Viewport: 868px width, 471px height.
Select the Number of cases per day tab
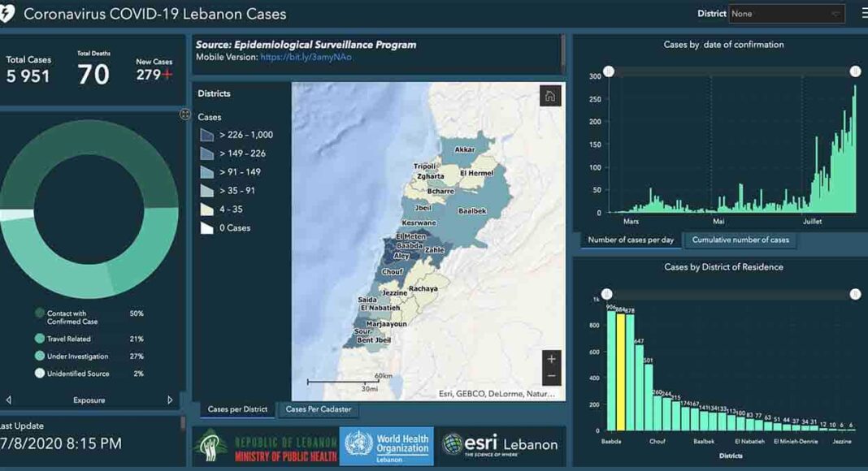[x=631, y=240]
